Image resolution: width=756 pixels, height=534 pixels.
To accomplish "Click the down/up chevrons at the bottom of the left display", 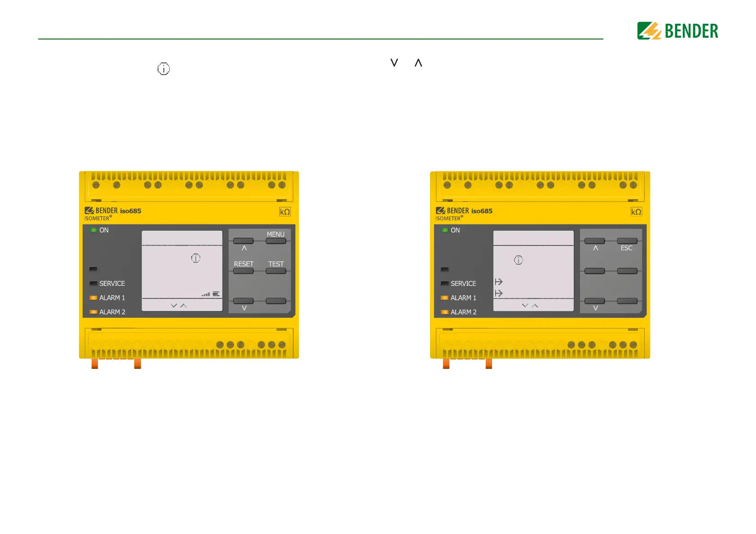I will coord(179,306).
